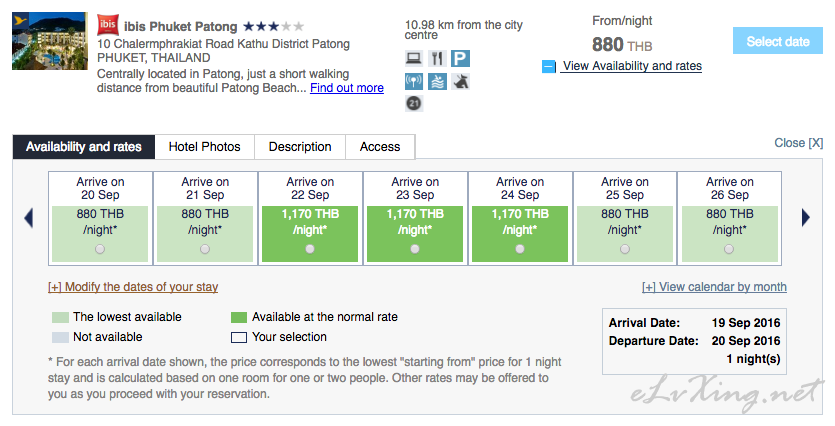Screen dimensions: 835x426
Task: Pick the 26 Sep arrival radio button
Action: tap(729, 249)
